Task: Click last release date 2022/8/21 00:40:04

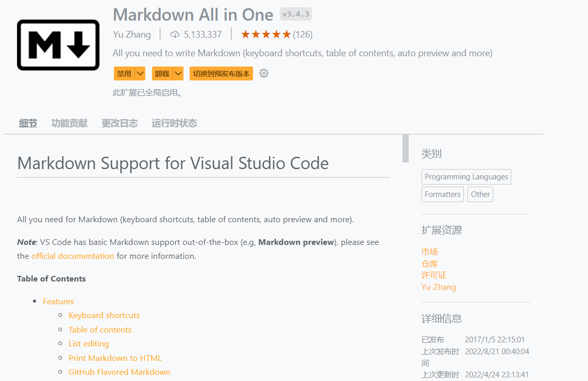Action: (x=497, y=352)
